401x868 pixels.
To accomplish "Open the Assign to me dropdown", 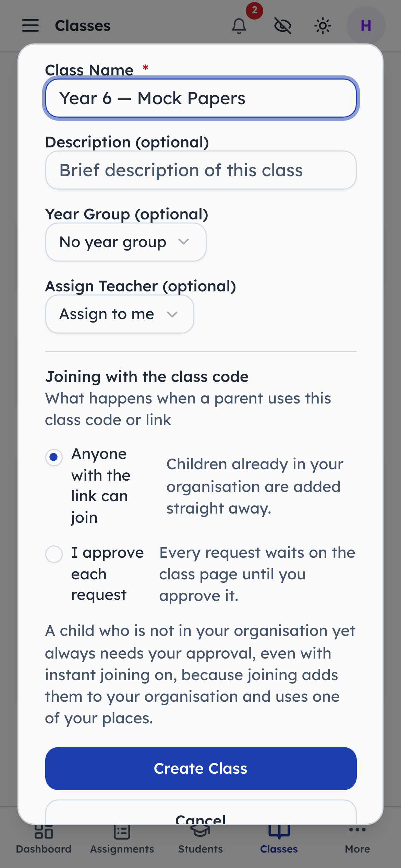I will [120, 314].
